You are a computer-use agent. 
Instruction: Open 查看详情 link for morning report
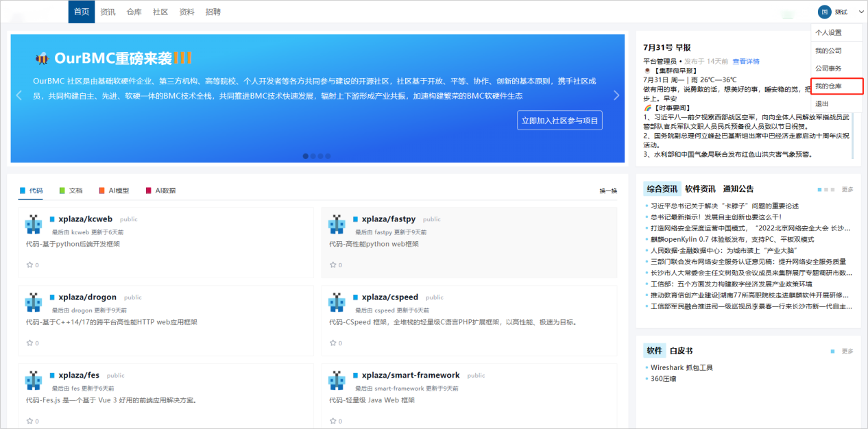pos(745,62)
